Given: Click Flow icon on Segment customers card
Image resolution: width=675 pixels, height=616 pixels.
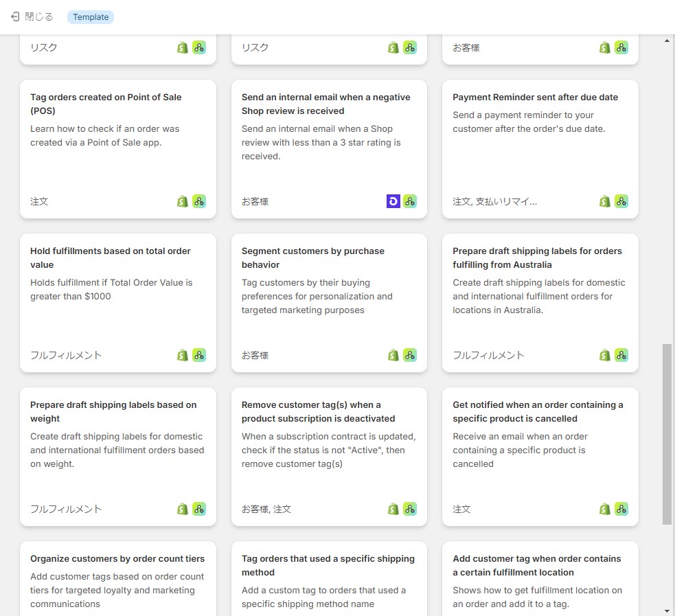Looking at the screenshot, I should 410,355.
